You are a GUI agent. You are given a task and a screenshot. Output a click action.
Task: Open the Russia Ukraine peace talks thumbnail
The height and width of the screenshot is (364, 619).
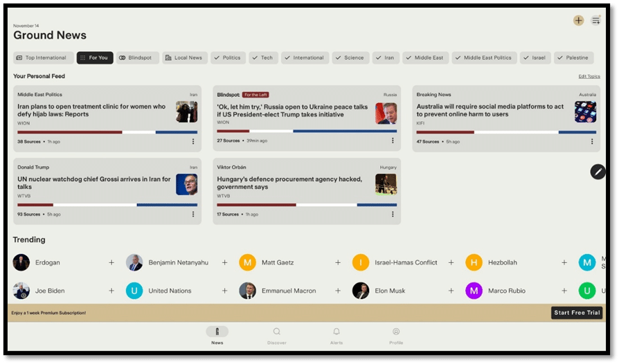coord(386,112)
